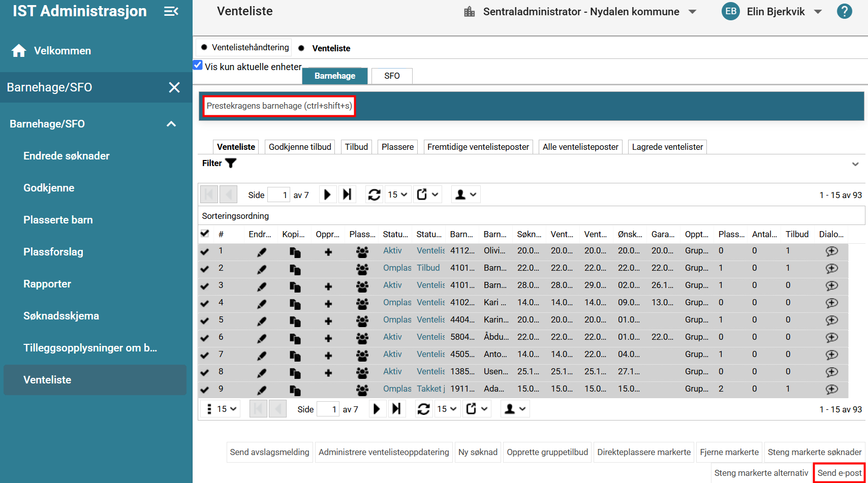Open the dialog icon for row 5
This screenshot has height=483, width=868.
832,320
